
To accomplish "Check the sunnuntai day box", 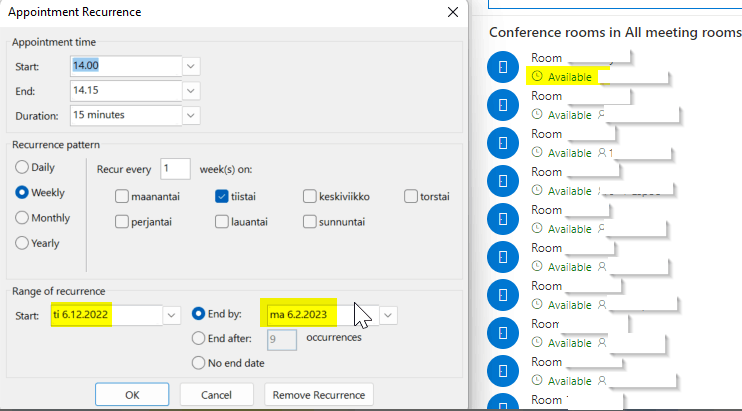I will (x=309, y=222).
